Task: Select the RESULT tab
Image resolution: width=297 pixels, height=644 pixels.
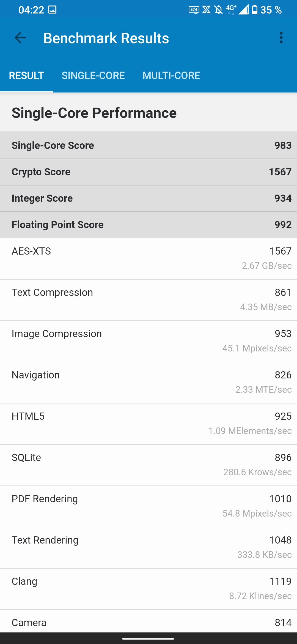Action: point(26,75)
